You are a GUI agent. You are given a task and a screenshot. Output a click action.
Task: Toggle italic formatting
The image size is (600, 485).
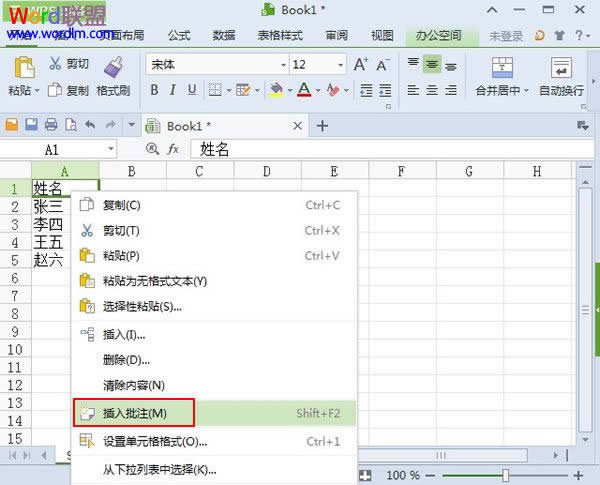(x=175, y=90)
